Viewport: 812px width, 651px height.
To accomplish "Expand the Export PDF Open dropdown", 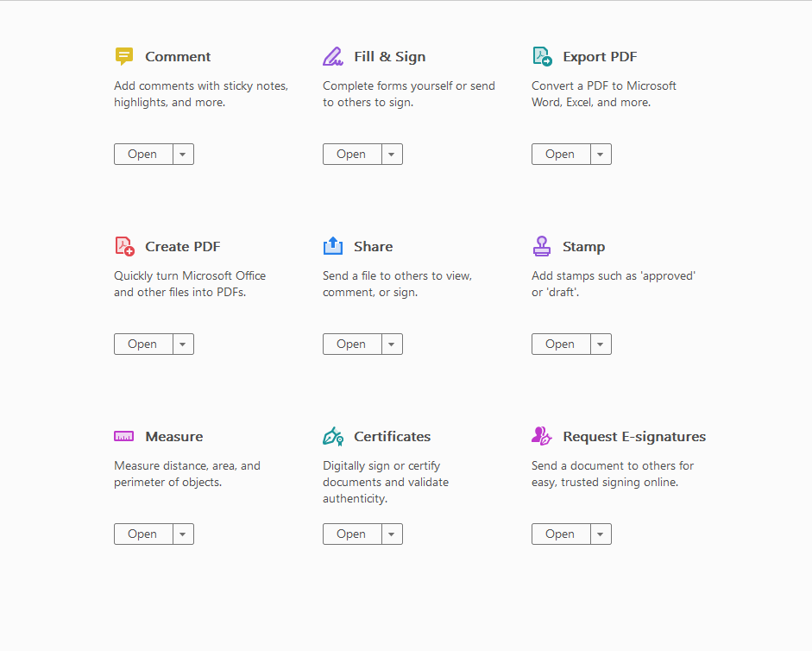I will click(600, 154).
